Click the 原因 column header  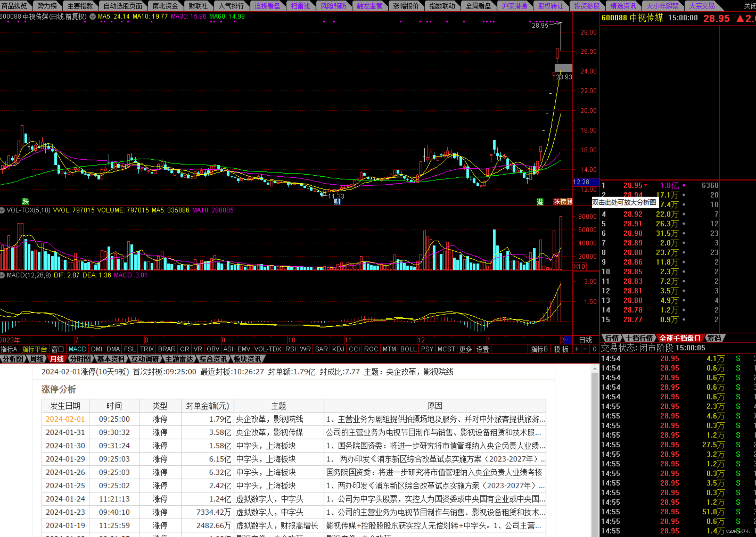tap(435, 406)
